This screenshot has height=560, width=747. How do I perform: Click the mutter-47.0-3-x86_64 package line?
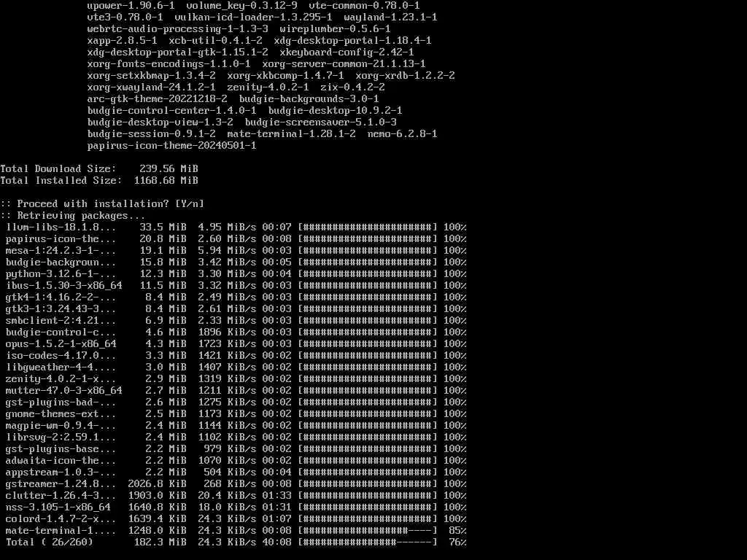(236, 391)
